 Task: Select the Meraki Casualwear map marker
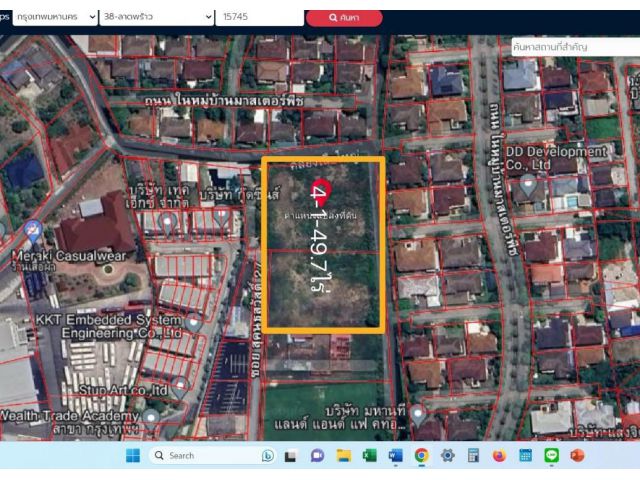pos(33,231)
